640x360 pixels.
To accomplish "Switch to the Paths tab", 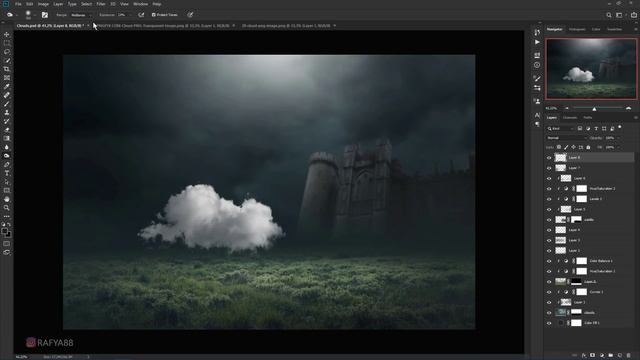I will (x=588, y=118).
